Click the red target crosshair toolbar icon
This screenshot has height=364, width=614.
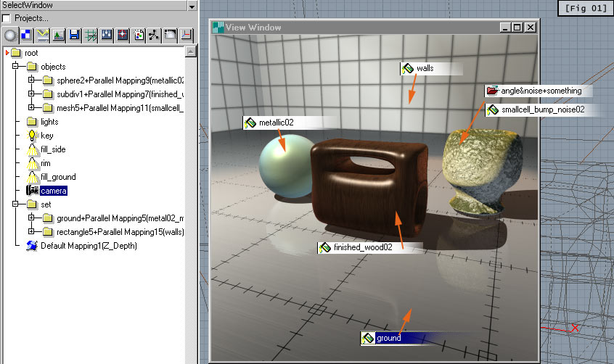[122, 34]
